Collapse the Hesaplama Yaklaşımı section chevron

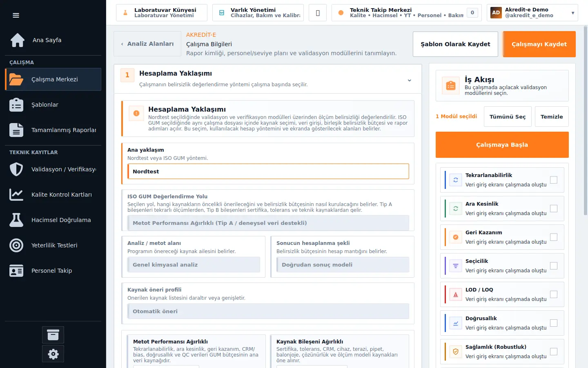[x=410, y=80]
